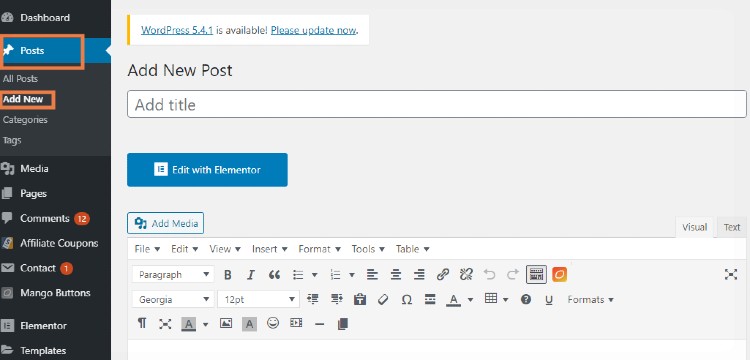750x360 pixels.
Task: Switch to distraction-free fullscreen editor mode
Action: pyautogui.click(x=730, y=274)
